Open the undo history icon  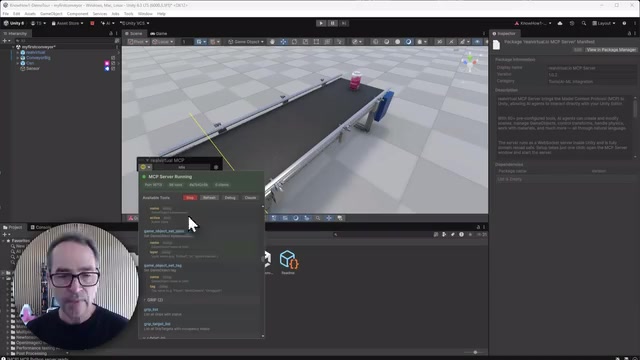coord(572,23)
